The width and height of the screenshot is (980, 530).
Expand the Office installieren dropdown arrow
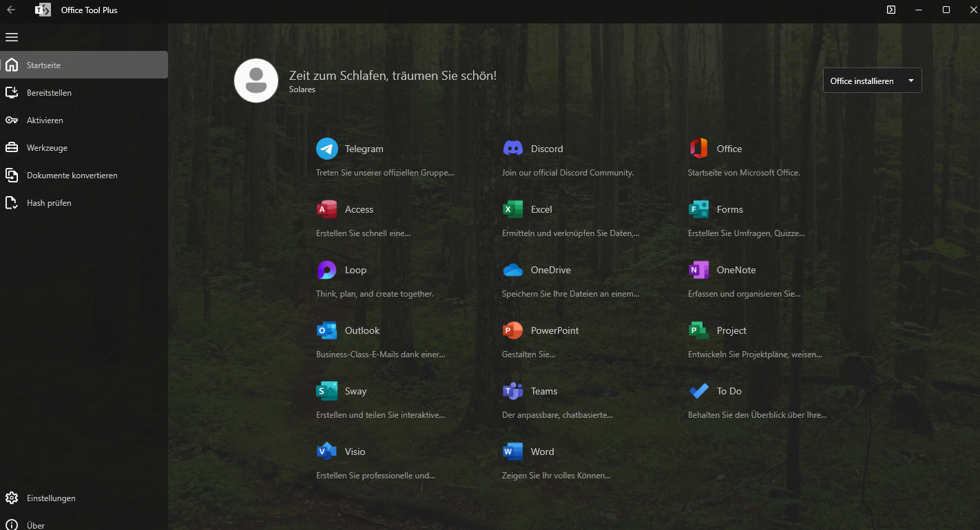[911, 81]
